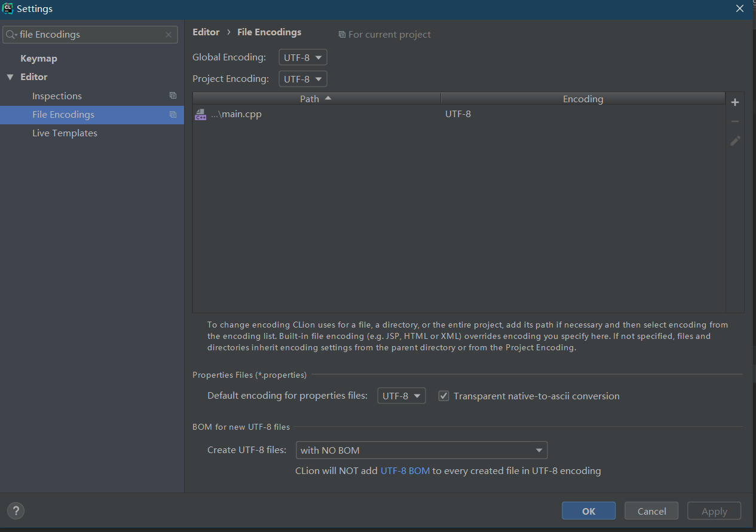Screen dimensions: 756x532
Task: Select Inspections settings page
Action: (x=57, y=96)
